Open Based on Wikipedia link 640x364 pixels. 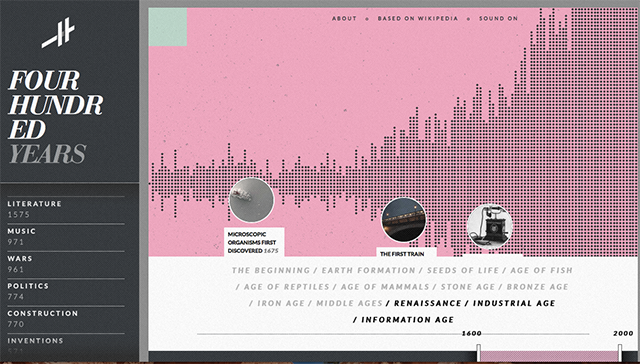click(x=418, y=18)
